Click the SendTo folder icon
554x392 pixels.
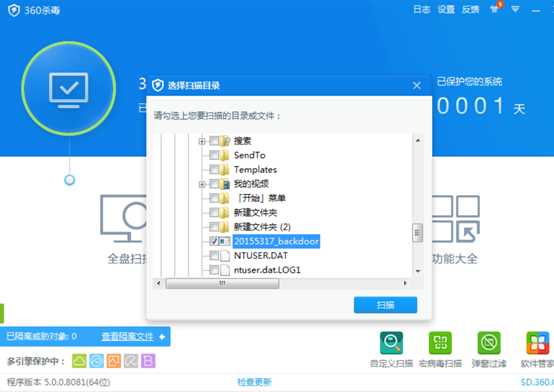225,155
